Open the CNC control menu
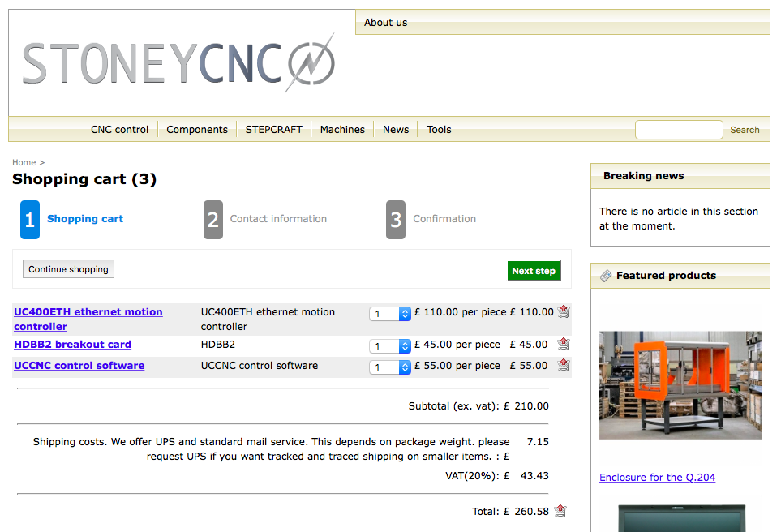This screenshot has width=781, height=532. pos(119,130)
